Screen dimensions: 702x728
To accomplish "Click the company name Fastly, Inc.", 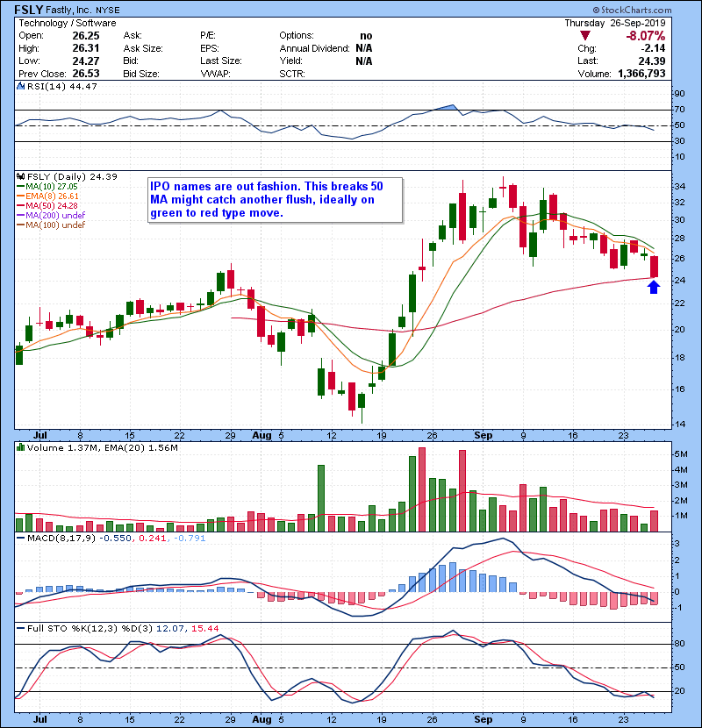I will (x=69, y=10).
